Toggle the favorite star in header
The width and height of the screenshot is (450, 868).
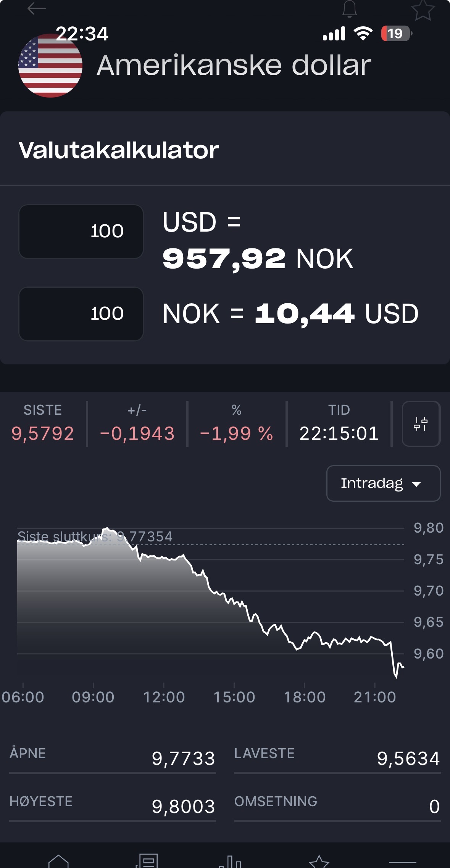tap(423, 10)
